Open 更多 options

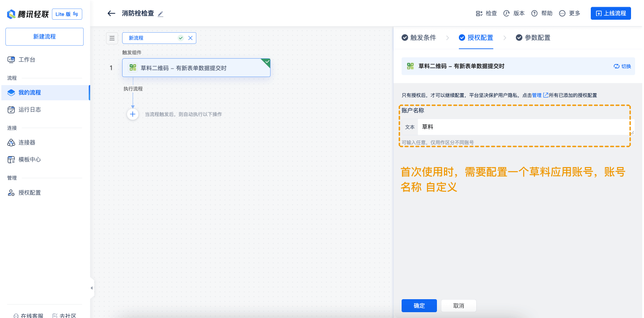(569, 13)
